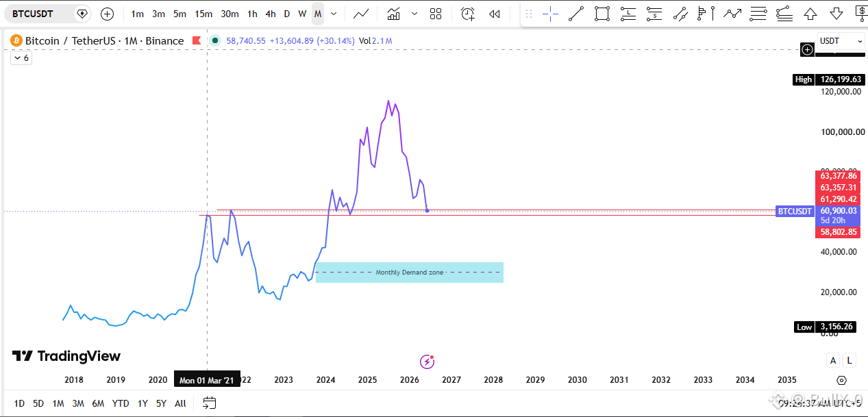The height and width of the screenshot is (417, 868).
Task: Click the plus button on the price scale
Action: [808, 49]
